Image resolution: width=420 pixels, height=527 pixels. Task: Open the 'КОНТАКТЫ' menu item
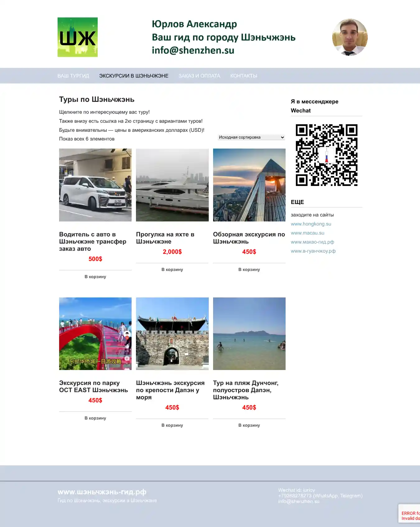(x=244, y=76)
